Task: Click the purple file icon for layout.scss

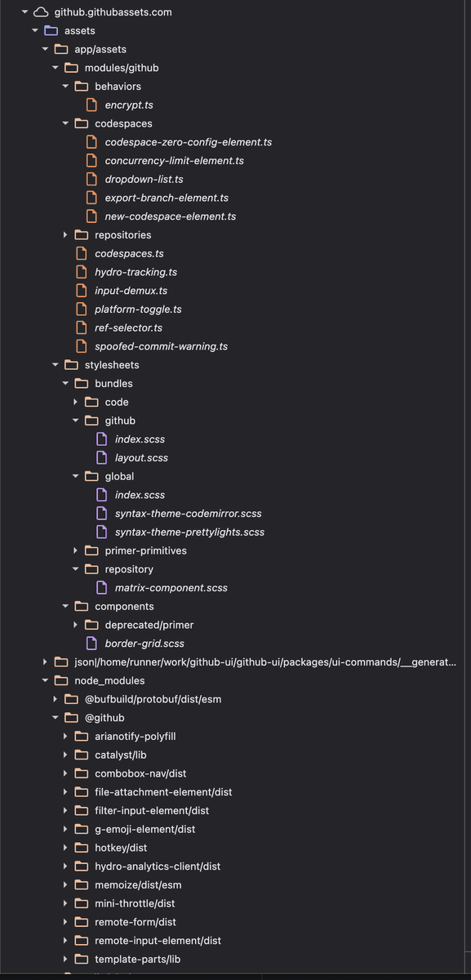Action: click(x=101, y=458)
